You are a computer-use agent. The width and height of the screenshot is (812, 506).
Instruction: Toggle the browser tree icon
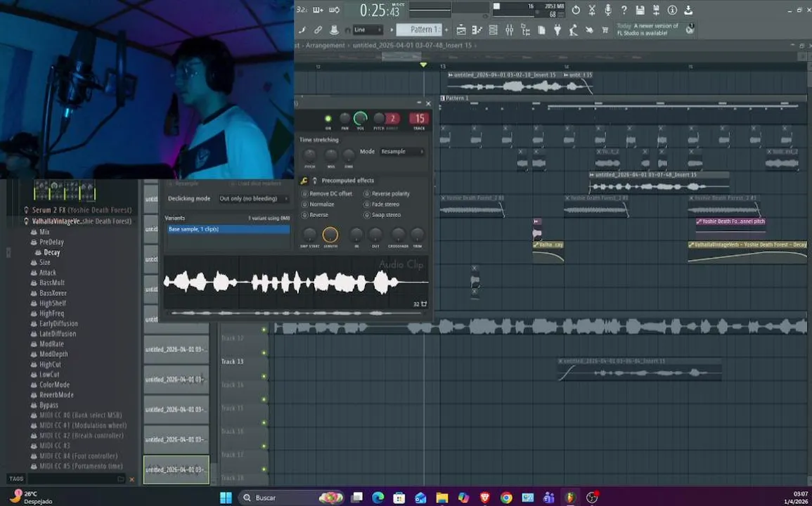coord(525,30)
